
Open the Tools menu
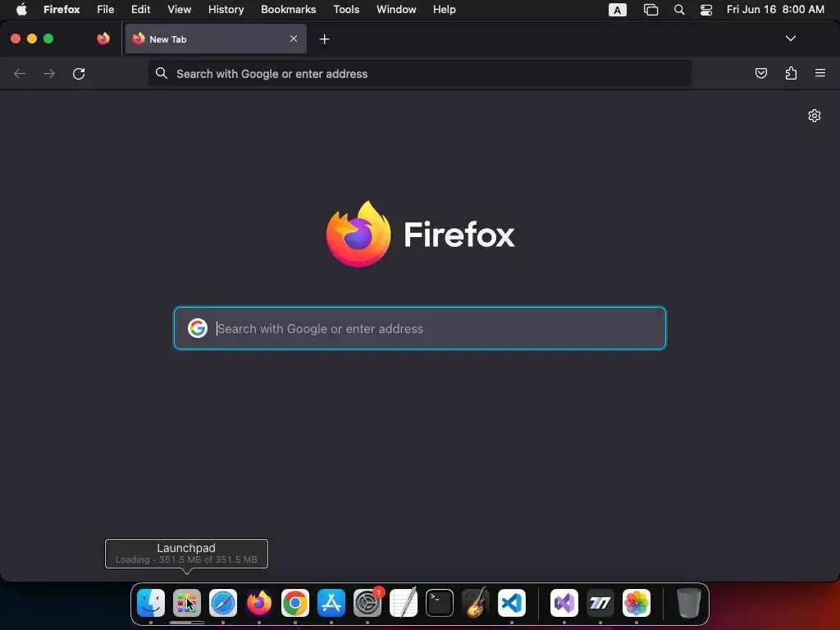point(346,9)
